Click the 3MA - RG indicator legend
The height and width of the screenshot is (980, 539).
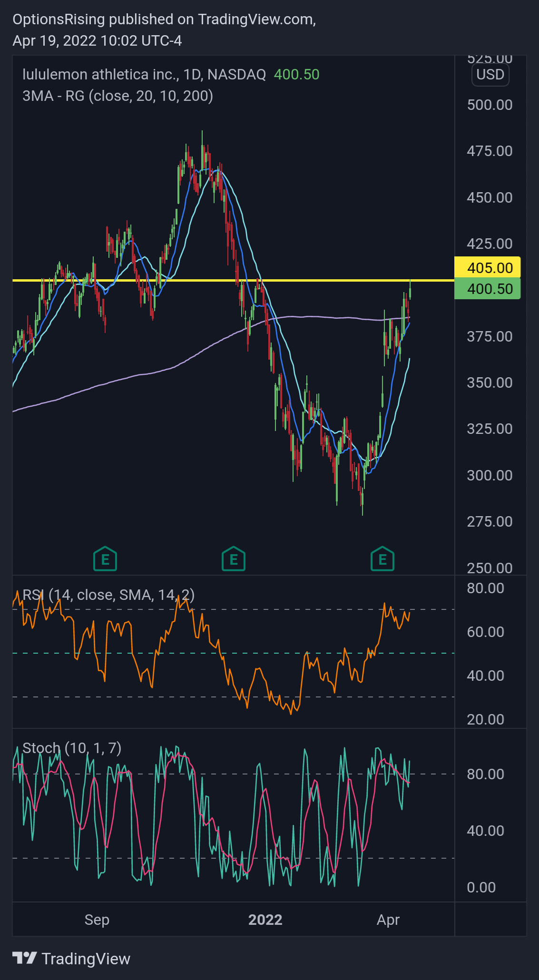coord(118,96)
